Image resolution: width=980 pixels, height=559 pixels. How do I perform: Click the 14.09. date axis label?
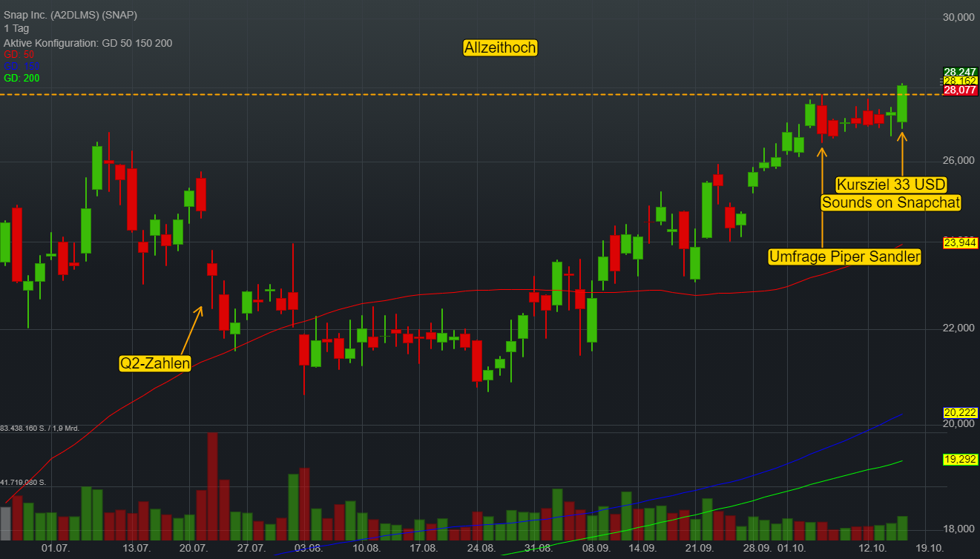pyautogui.click(x=642, y=549)
